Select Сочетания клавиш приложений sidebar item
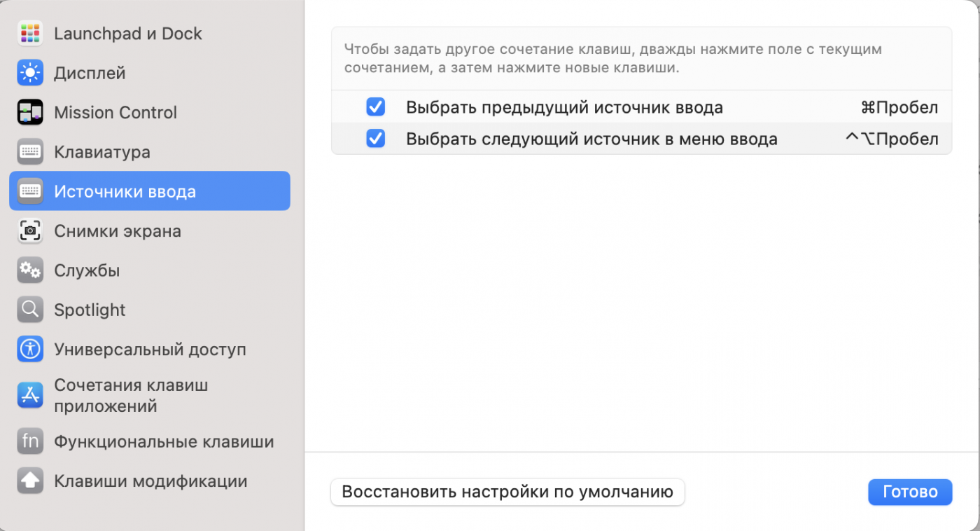The height and width of the screenshot is (531, 980). point(131,396)
